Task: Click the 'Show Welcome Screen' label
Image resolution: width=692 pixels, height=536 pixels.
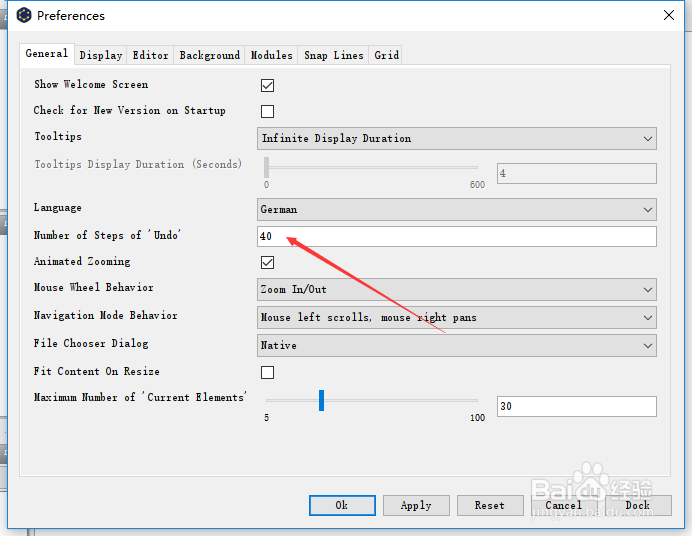Action: click(x=91, y=84)
